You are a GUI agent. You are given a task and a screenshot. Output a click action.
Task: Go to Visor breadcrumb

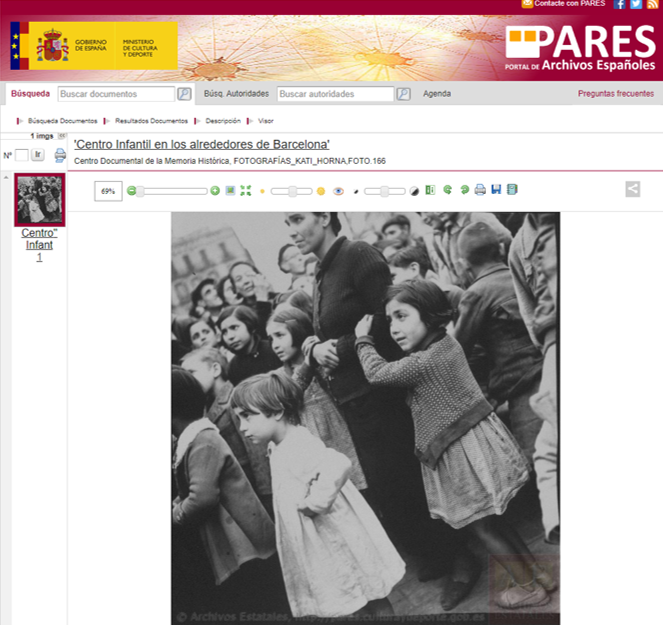(x=266, y=121)
